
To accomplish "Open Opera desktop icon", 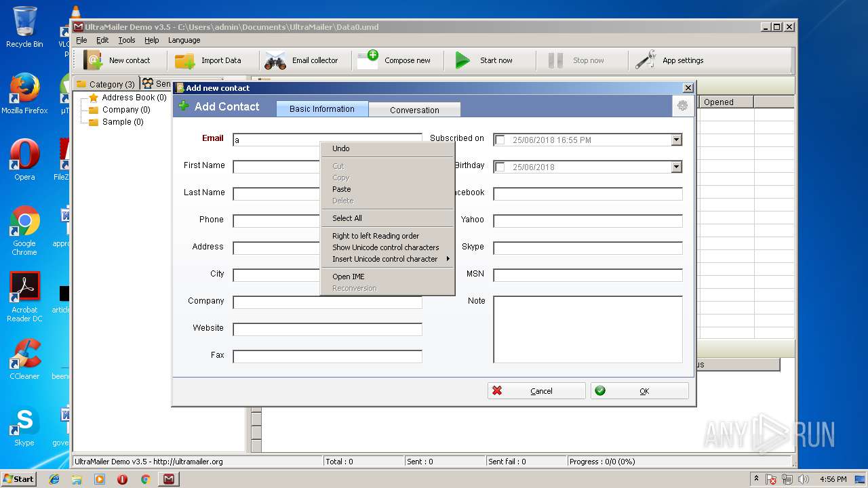I will click(24, 160).
